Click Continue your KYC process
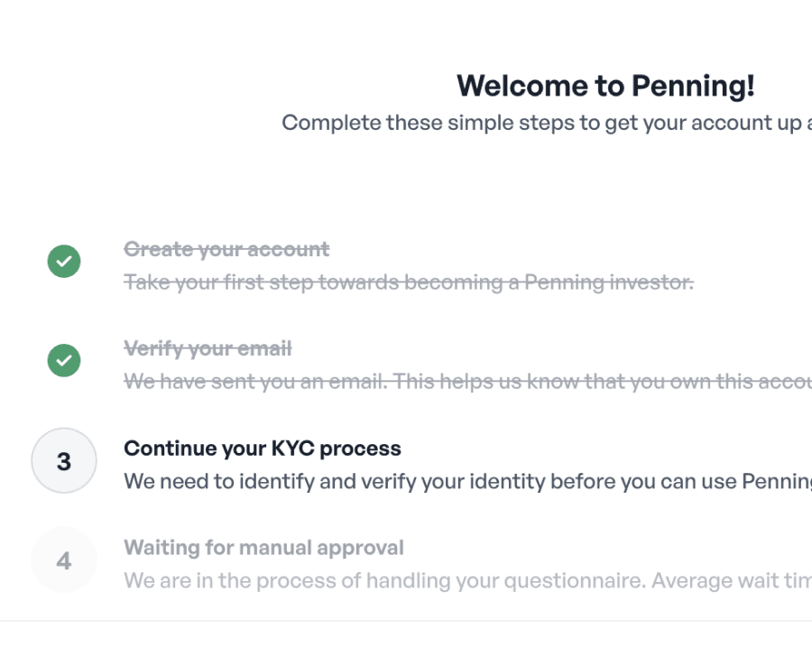The height and width of the screenshot is (666, 812). point(262,448)
